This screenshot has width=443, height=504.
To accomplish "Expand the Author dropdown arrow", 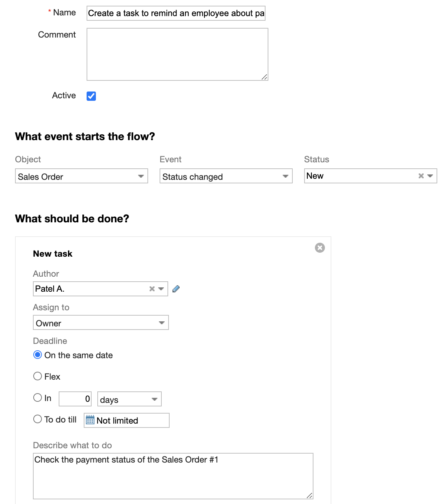I will [161, 289].
